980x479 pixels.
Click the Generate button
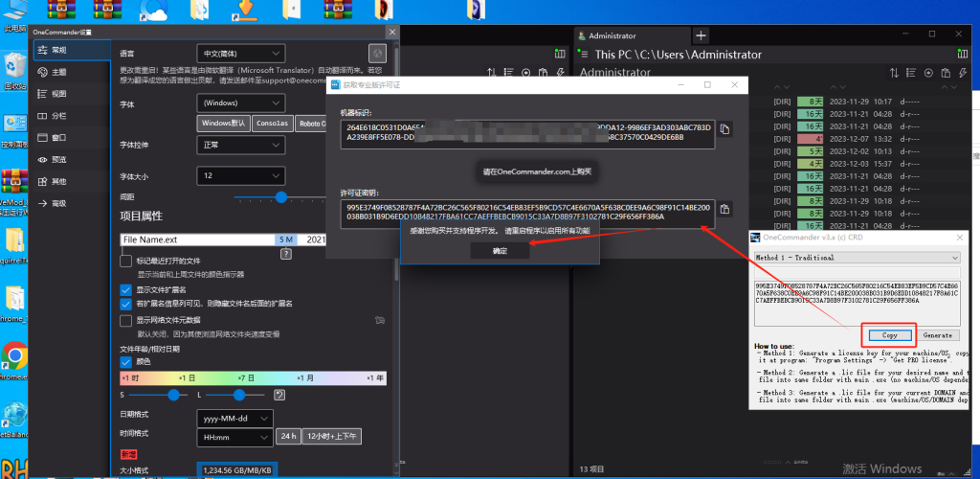[938, 335]
